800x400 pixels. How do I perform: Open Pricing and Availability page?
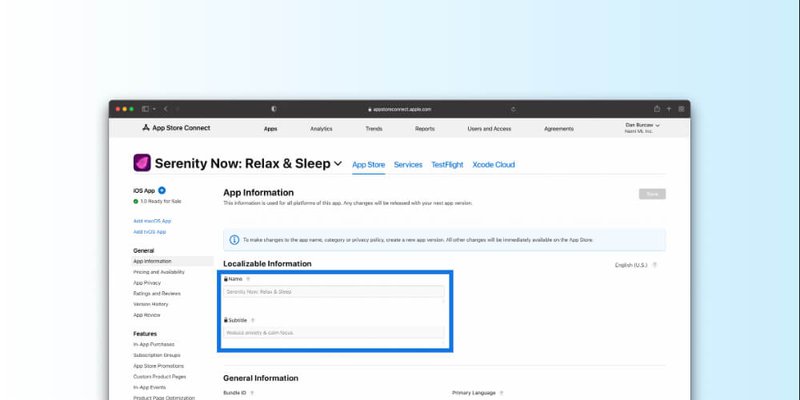click(159, 272)
